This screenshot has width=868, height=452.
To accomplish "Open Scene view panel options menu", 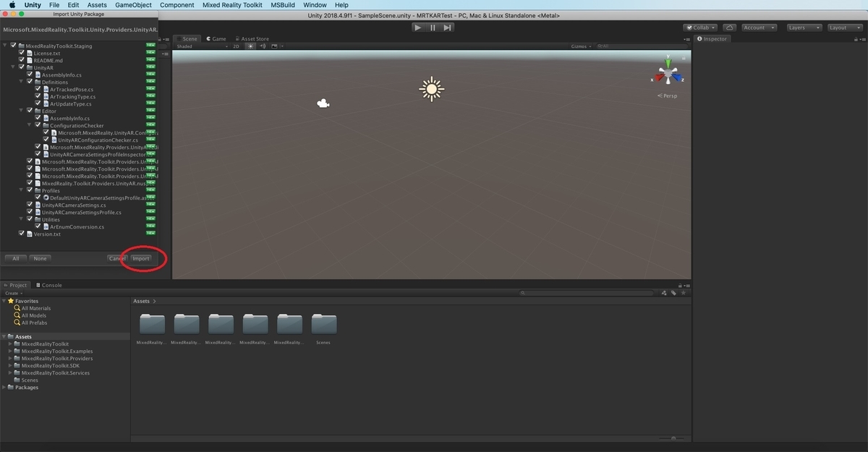I will [688, 39].
